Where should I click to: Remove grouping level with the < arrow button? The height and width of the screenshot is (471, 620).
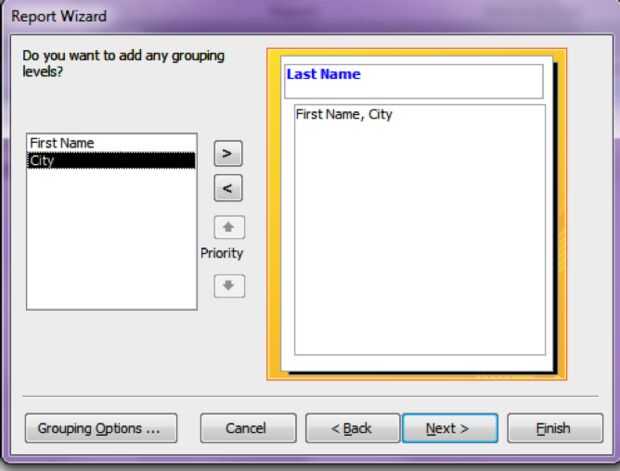click(228, 188)
